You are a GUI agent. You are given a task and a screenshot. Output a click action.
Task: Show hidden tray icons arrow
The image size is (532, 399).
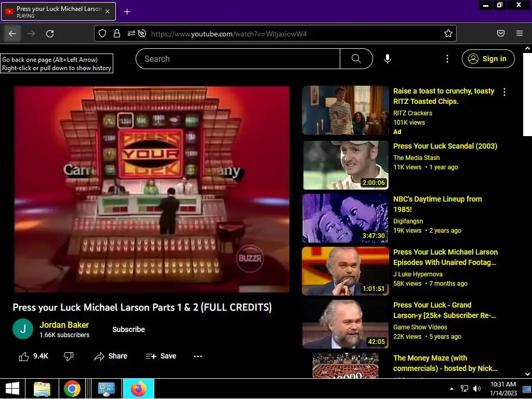(x=451, y=389)
